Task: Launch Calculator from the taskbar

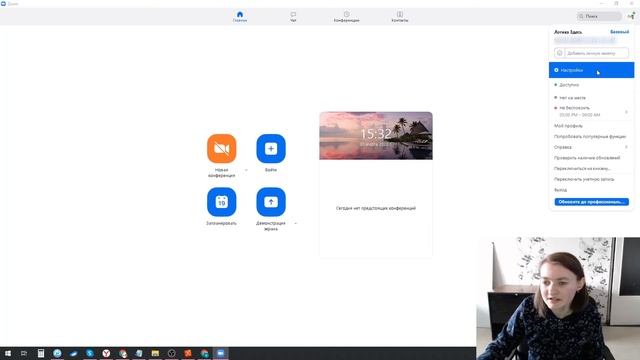Action: [x=41, y=353]
